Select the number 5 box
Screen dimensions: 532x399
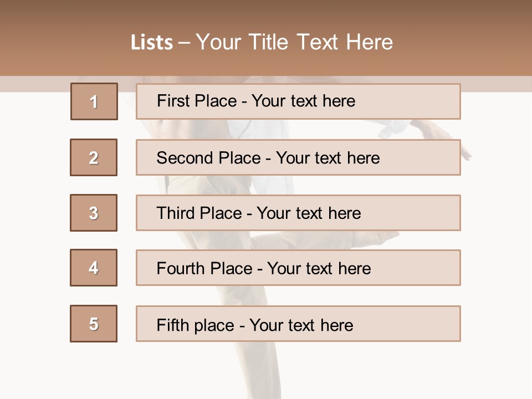[x=94, y=324]
